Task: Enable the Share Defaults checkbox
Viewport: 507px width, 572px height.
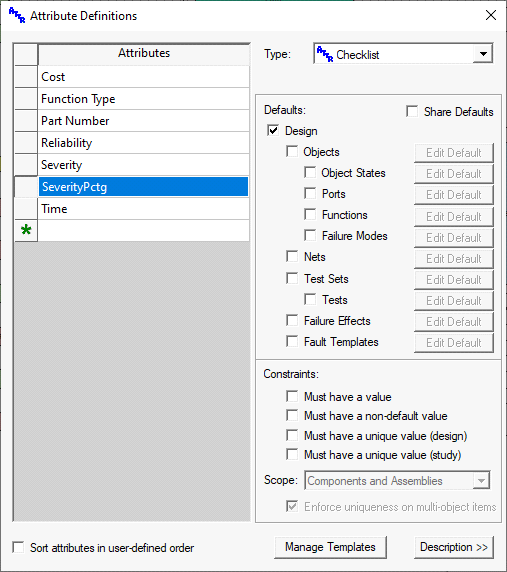Action: tap(412, 111)
